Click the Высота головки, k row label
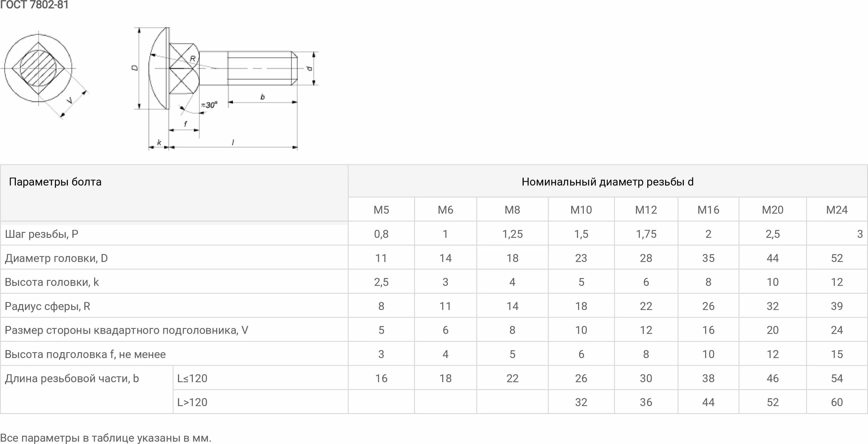 (52, 282)
